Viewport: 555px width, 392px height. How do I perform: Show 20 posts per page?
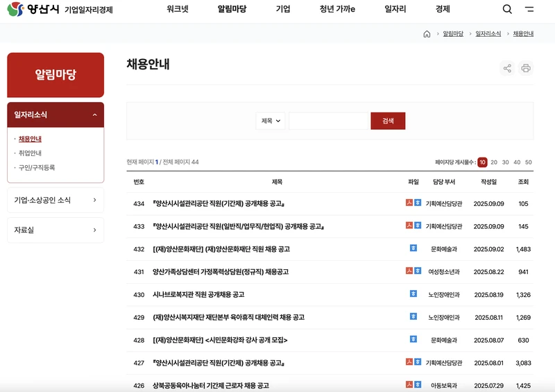pos(494,162)
